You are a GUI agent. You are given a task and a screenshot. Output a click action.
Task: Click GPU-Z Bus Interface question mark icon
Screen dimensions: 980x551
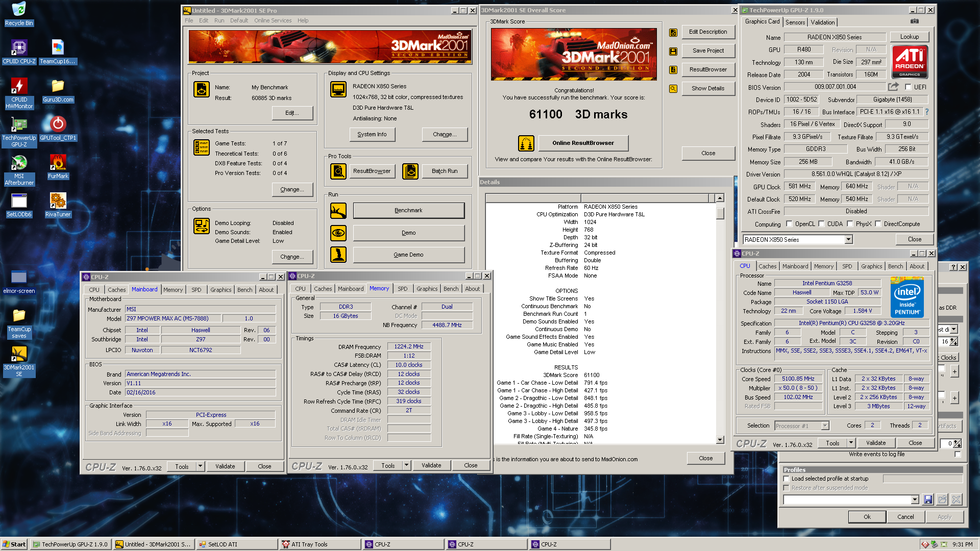[926, 112]
